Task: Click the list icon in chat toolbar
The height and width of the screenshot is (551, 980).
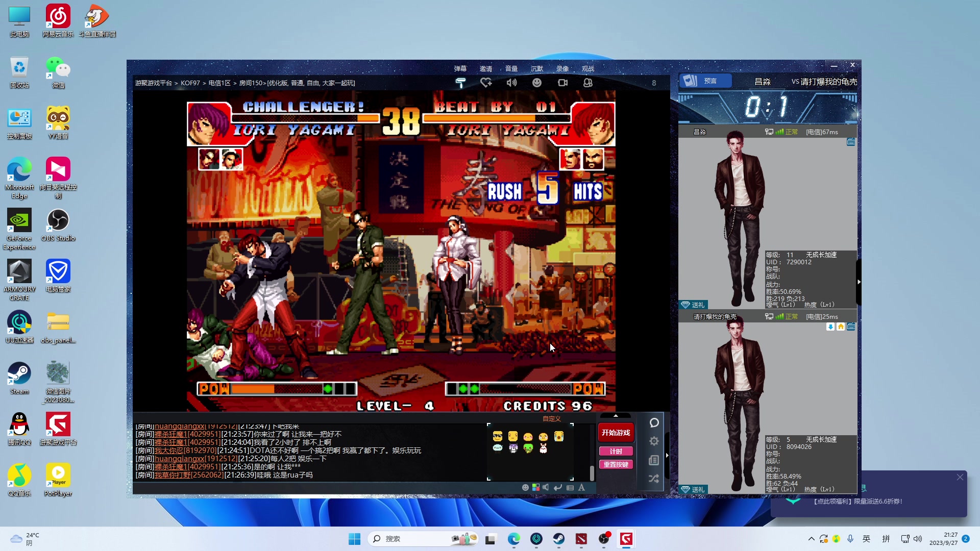Action: pos(570,488)
